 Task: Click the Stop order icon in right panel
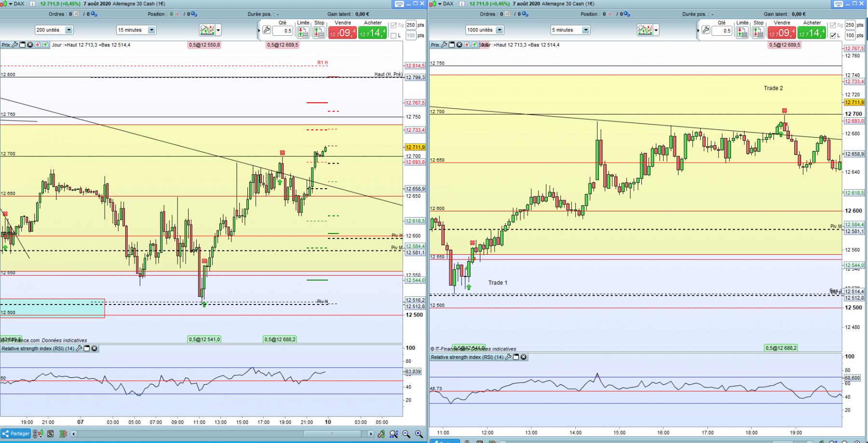point(758,32)
